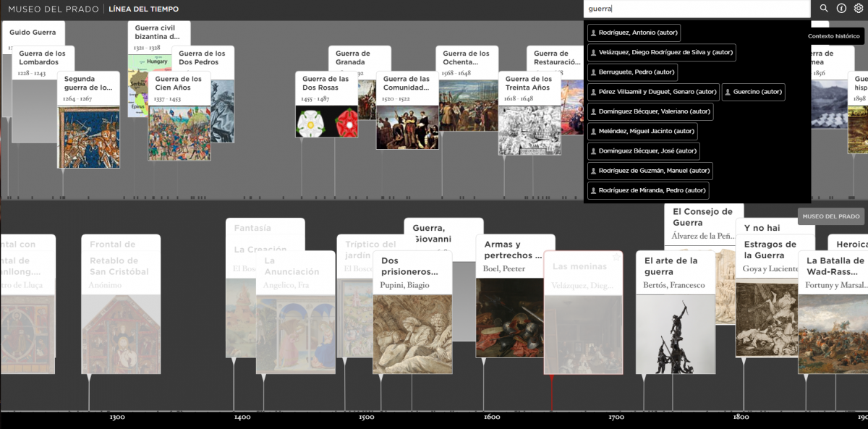Open the information icon in the header
The width and height of the screenshot is (868, 429).
841,9
